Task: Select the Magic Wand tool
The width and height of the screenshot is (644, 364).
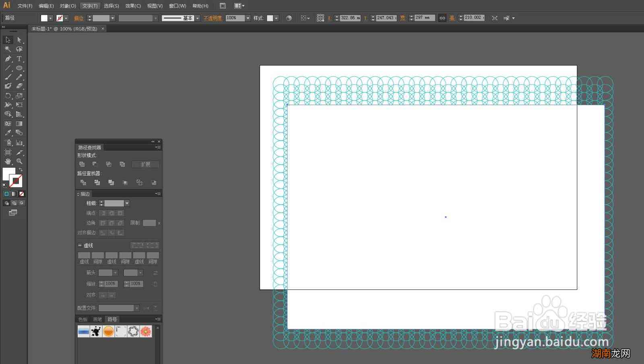Action: coord(8,49)
